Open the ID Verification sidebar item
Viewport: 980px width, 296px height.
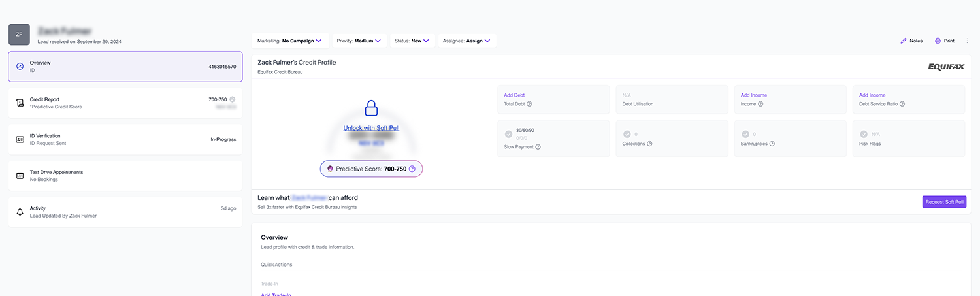tap(125, 139)
